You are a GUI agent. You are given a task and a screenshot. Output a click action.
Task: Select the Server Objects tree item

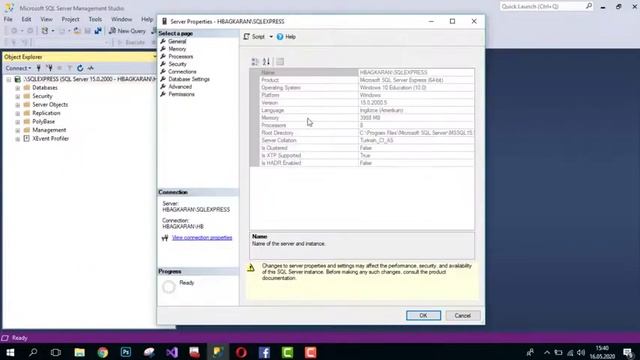tap(50, 105)
